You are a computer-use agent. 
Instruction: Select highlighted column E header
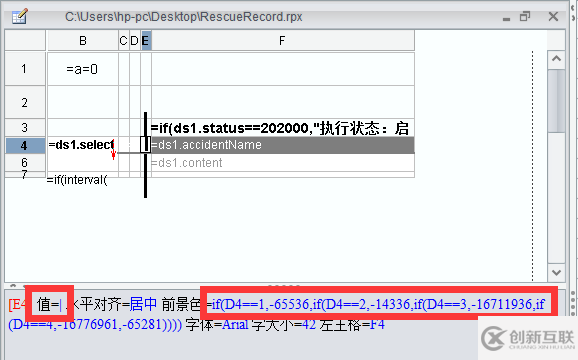146,41
